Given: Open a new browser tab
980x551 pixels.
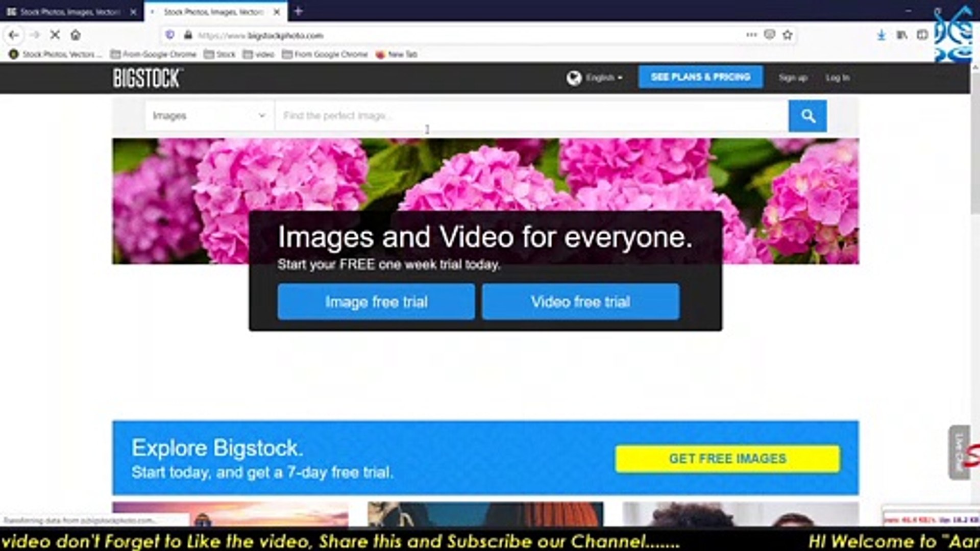Looking at the screenshot, I should (x=299, y=11).
